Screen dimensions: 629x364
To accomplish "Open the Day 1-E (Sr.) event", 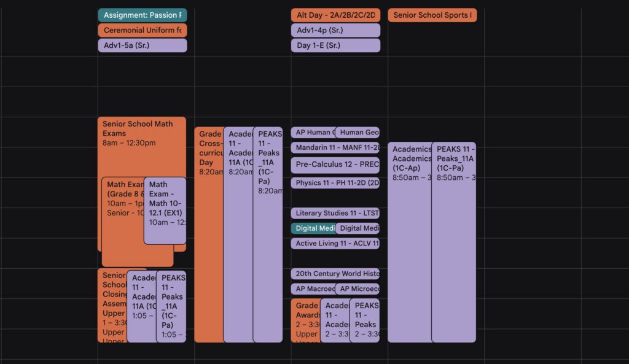I will (x=335, y=45).
